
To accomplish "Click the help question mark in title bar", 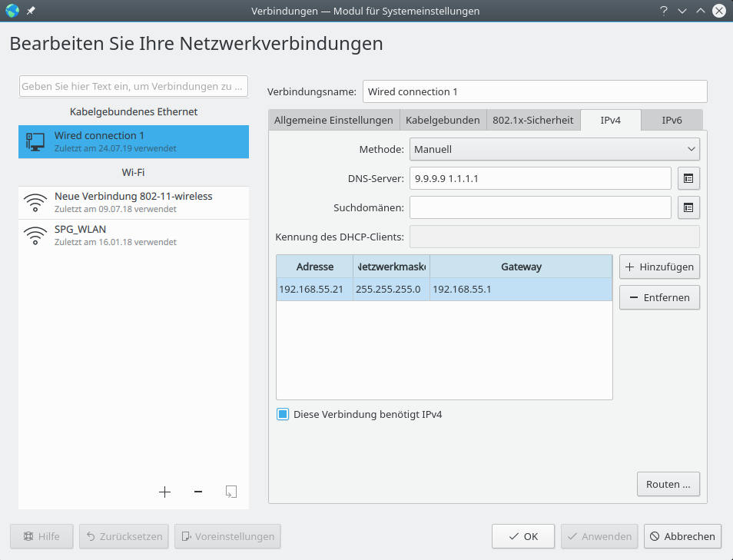I will (x=663, y=11).
